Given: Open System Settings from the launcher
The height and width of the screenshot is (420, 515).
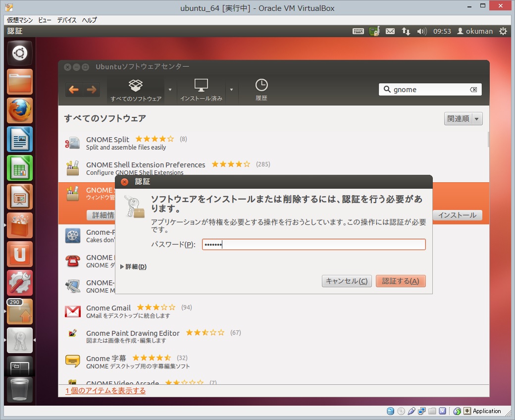Looking at the screenshot, I should 20,283.
